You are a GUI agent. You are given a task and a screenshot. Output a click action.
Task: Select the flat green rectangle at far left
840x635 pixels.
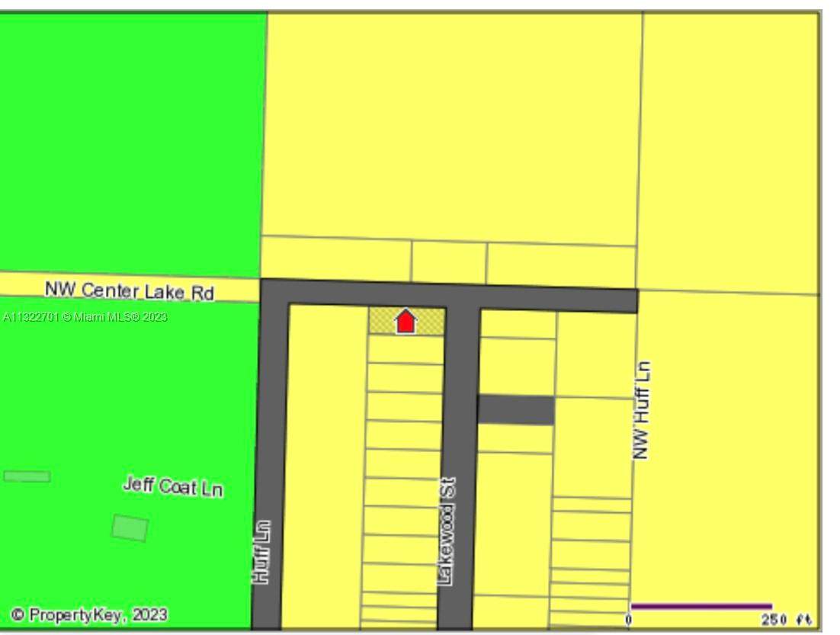click(27, 476)
